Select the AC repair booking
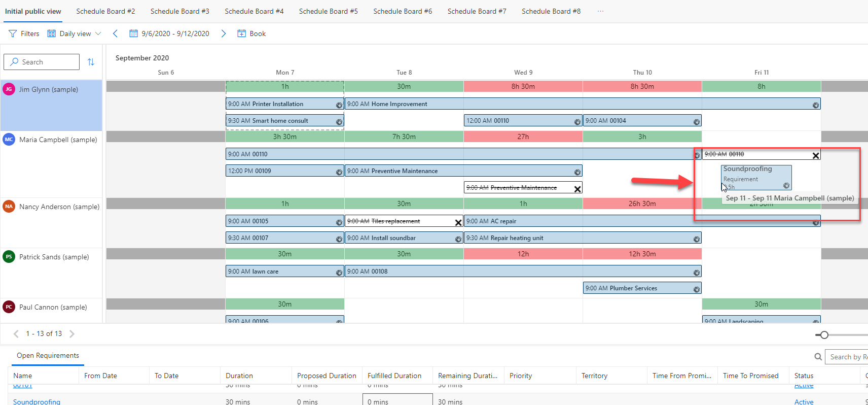Viewport: 868px width, 405px height. click(x=642, y=221)
